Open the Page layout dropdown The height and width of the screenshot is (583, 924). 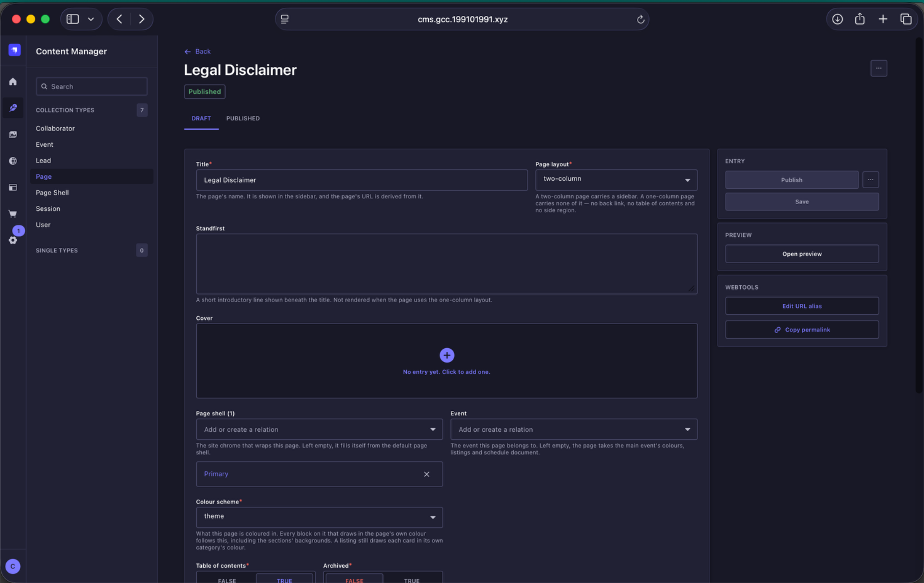[616, 180]
